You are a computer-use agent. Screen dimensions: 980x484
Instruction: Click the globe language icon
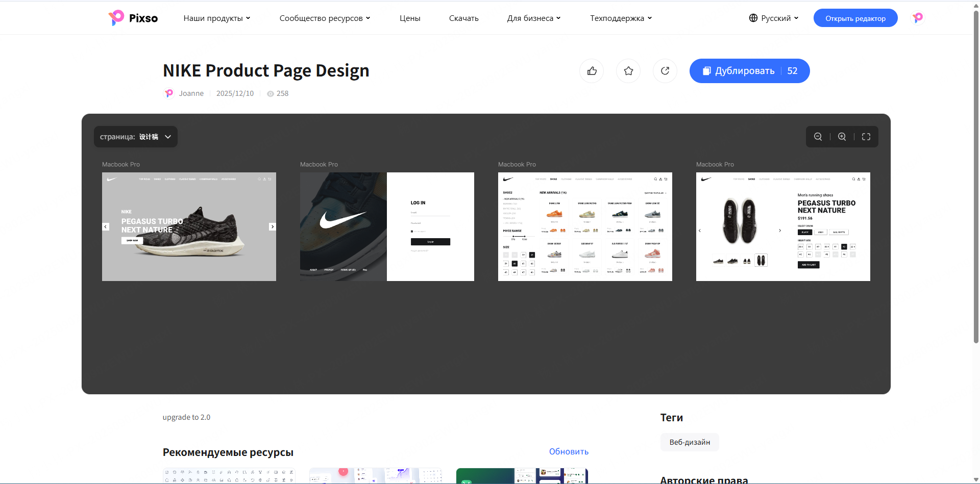pyautogui.click(x=753, y=18)
